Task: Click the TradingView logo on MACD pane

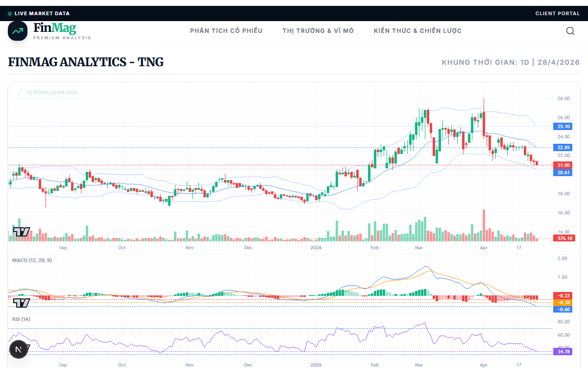Action: [x=22, y=303]
